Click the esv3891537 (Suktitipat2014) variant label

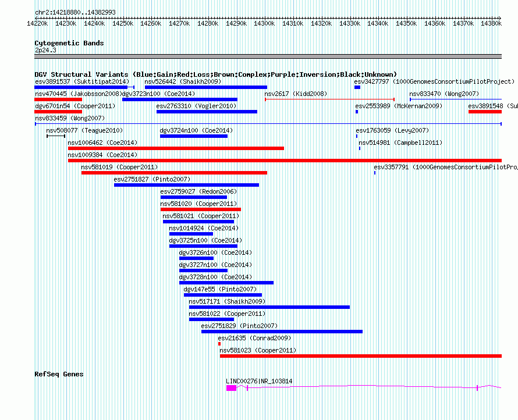coord(82,81)
